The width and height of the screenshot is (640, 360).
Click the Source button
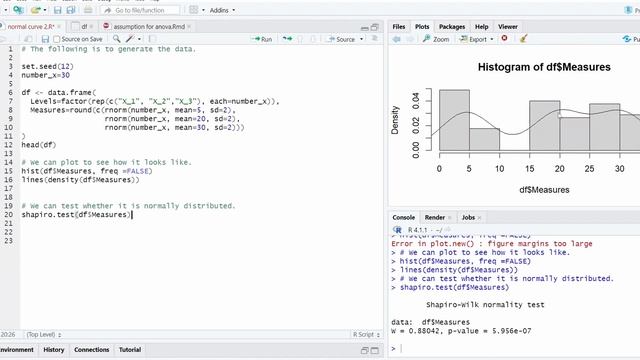(341, 39)
